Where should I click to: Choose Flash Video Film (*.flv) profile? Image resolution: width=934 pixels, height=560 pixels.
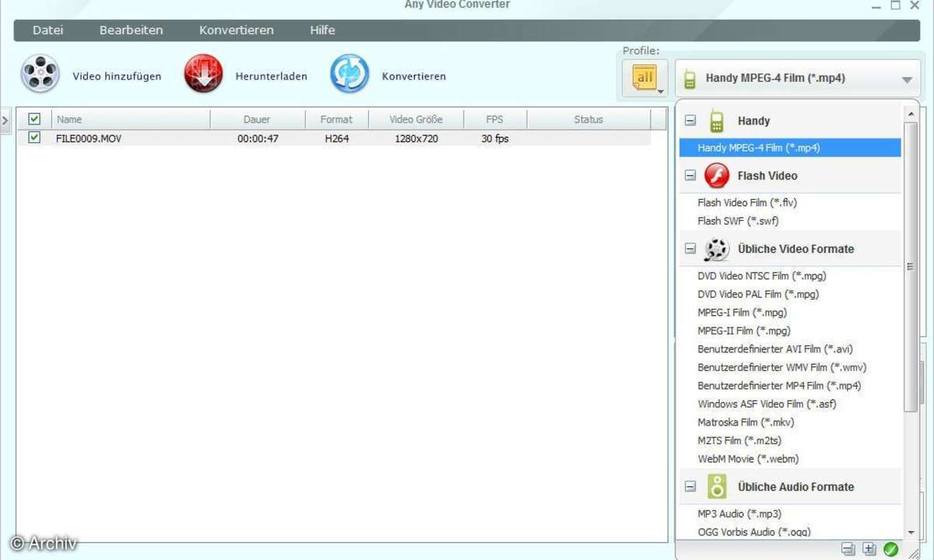[747, 202]
